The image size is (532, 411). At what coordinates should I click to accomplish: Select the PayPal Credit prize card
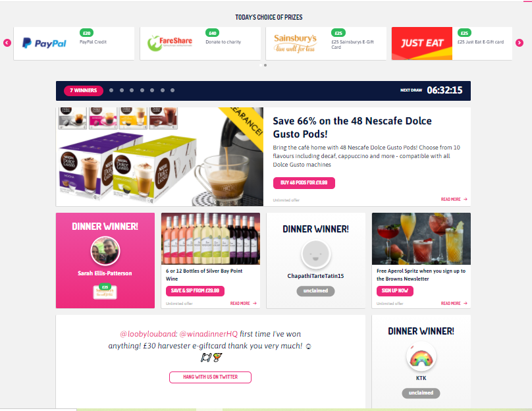[74, 43]
